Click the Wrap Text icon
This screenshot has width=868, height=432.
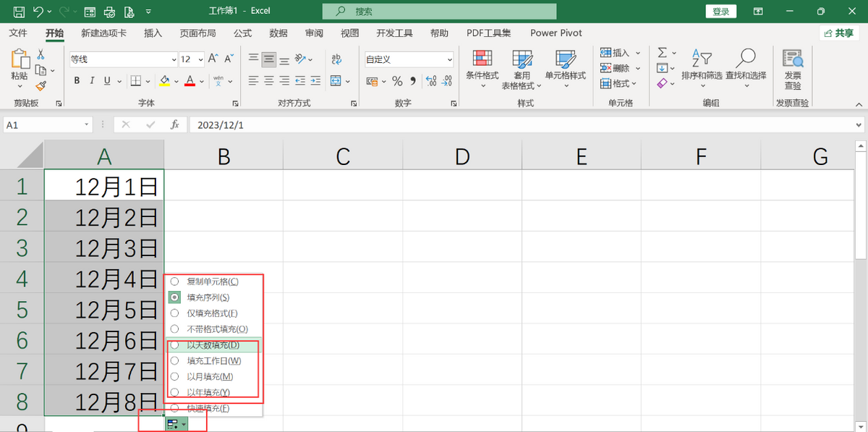tap(336, 59)
